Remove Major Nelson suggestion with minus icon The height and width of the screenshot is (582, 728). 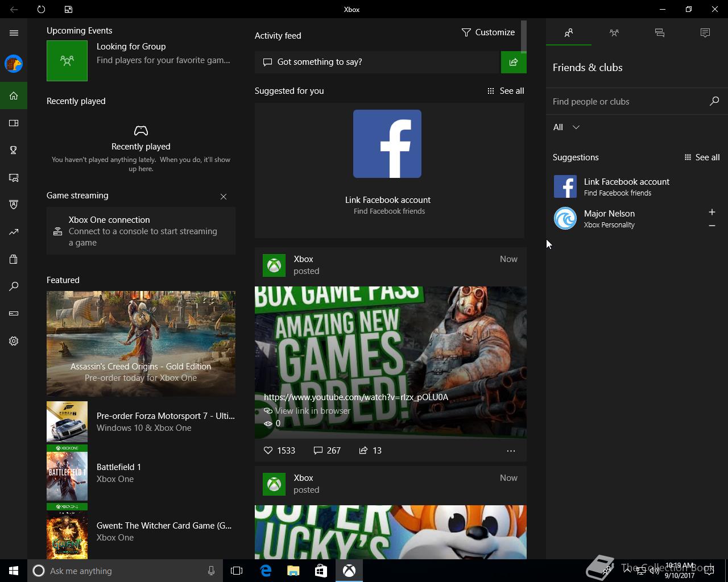(712, 226)
